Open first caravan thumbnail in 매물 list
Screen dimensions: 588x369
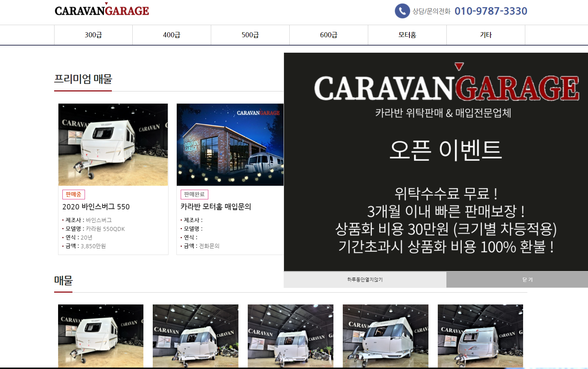pyautogui.click(x=101, y=336)
